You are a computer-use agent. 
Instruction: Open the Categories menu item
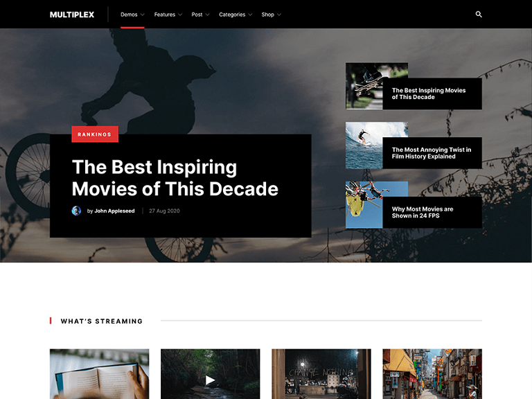coord(236,15)
